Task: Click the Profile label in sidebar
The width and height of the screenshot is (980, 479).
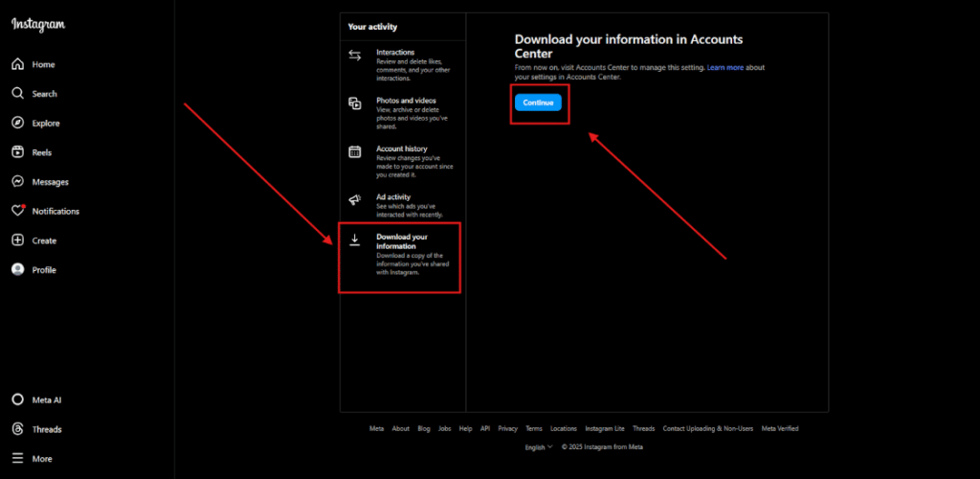Action: (x=44, y=270)
